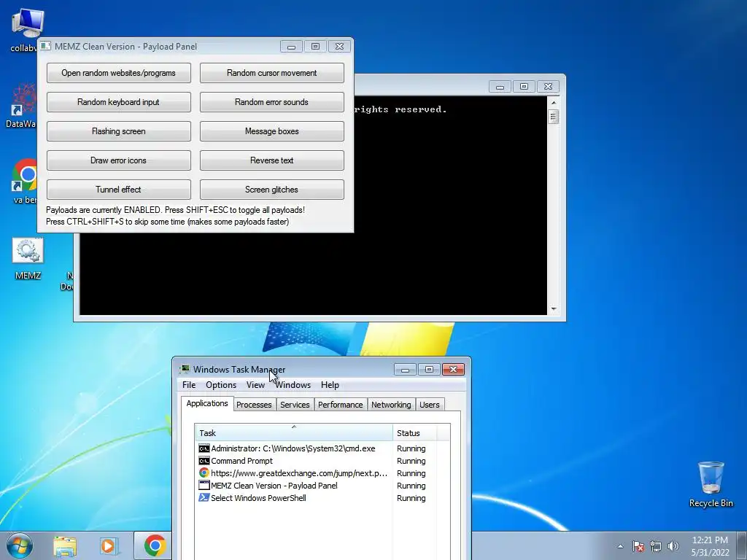The height and width of the screenshot is (560, 747).
Task: Switch to the Services tab
Action: point(295,404)
